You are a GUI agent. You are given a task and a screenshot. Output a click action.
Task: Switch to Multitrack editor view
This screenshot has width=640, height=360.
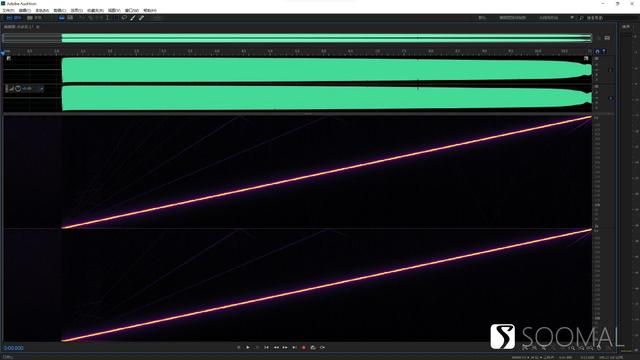pyautogui.click(x=35, y=18)
